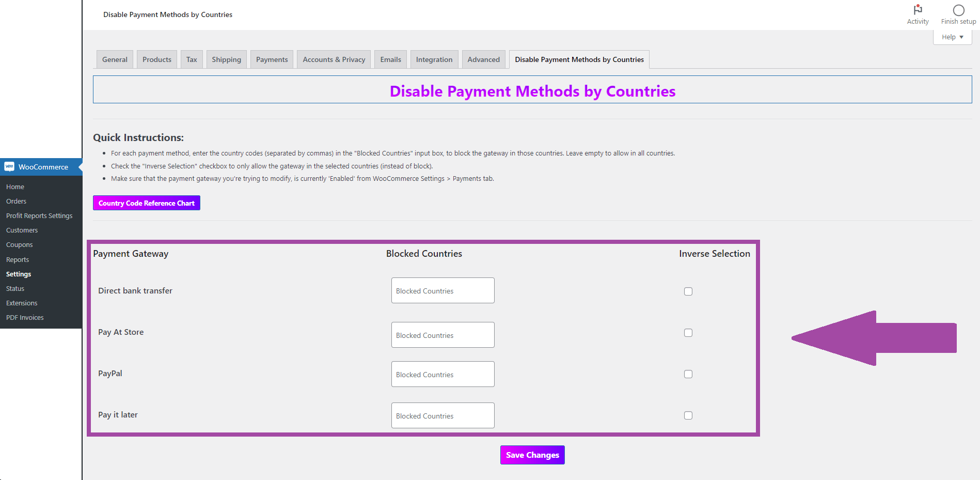Open Coupons in the sidebar
This screenshot has height=480, width=980.
[19, 244]
